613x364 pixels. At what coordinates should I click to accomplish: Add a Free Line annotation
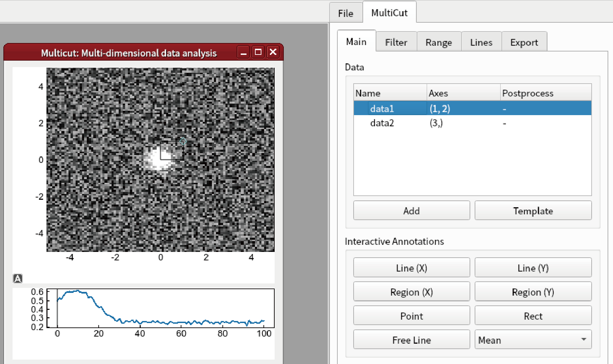pyautogui.click(x=412, y=340)
